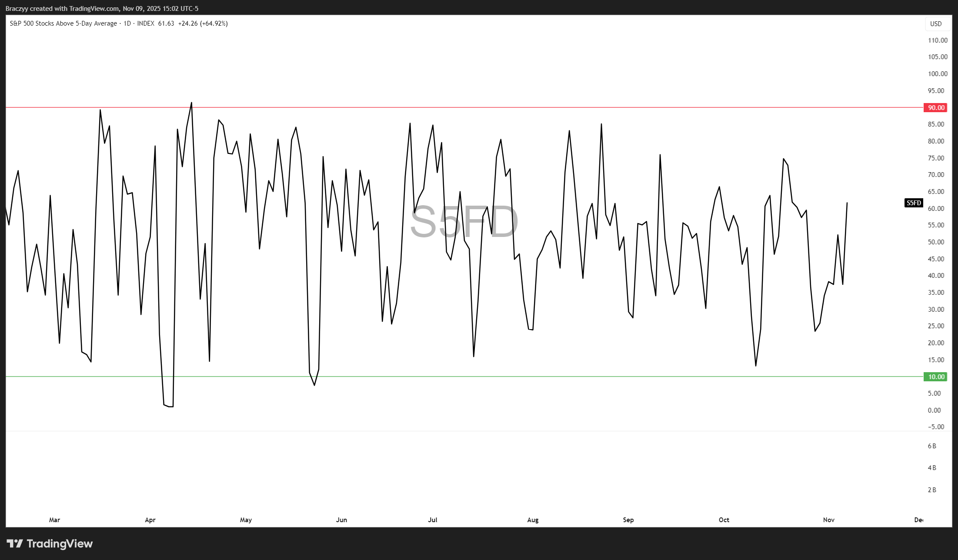Click the red 90.00 price label
The width and height of the screenshot is (958, 560).
[x=936, y=108]
